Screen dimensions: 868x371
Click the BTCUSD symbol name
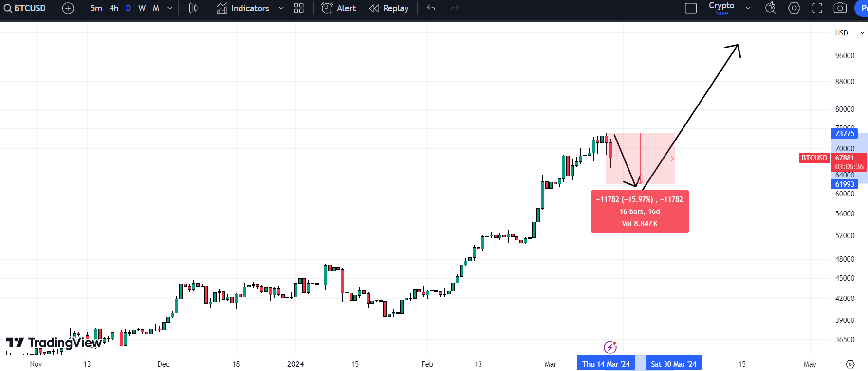click(29, 8)
